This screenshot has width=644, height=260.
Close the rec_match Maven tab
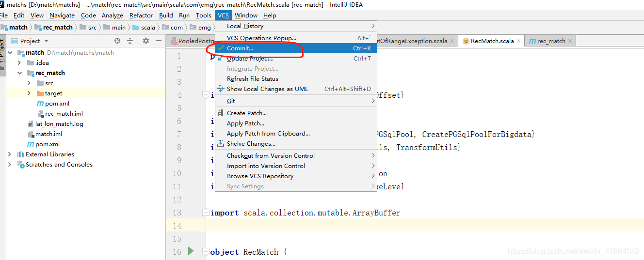570,41
